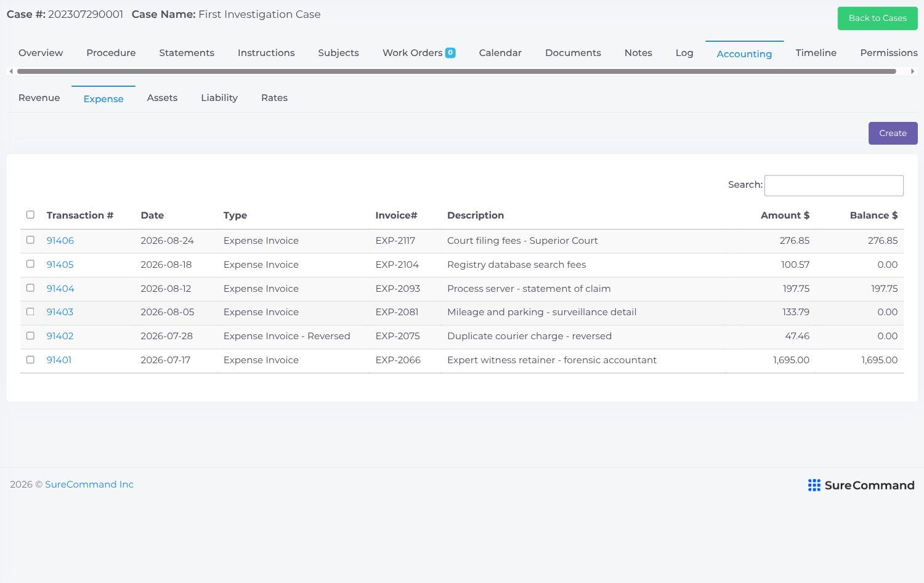Click the SureCommand logo in footer
924x583 pixels.
coord(861,485)
